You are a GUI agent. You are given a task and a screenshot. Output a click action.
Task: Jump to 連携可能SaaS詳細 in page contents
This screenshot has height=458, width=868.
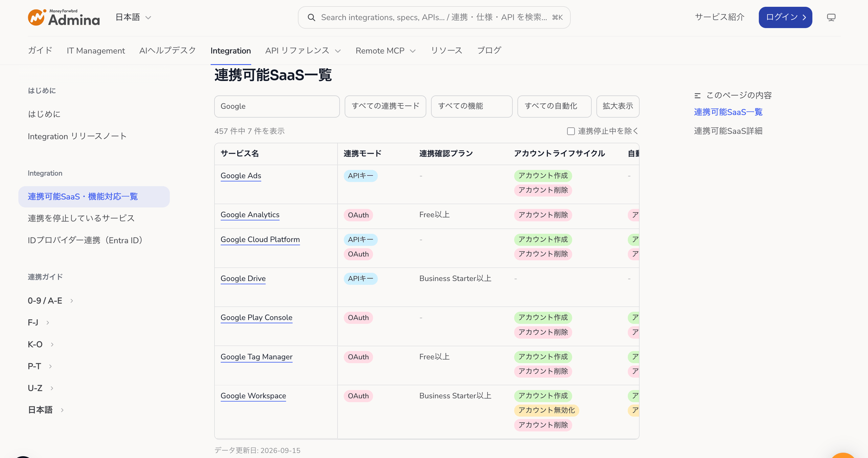point(728,131)
